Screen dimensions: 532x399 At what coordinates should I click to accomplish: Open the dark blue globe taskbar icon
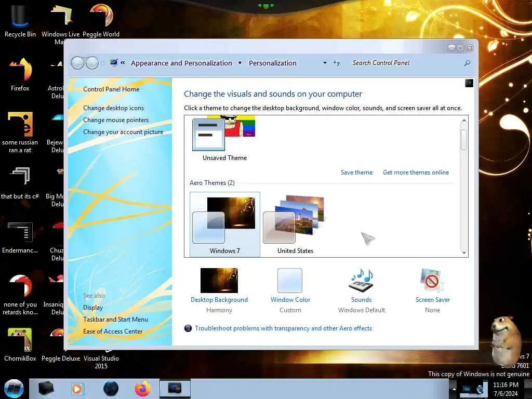[111, 389]
